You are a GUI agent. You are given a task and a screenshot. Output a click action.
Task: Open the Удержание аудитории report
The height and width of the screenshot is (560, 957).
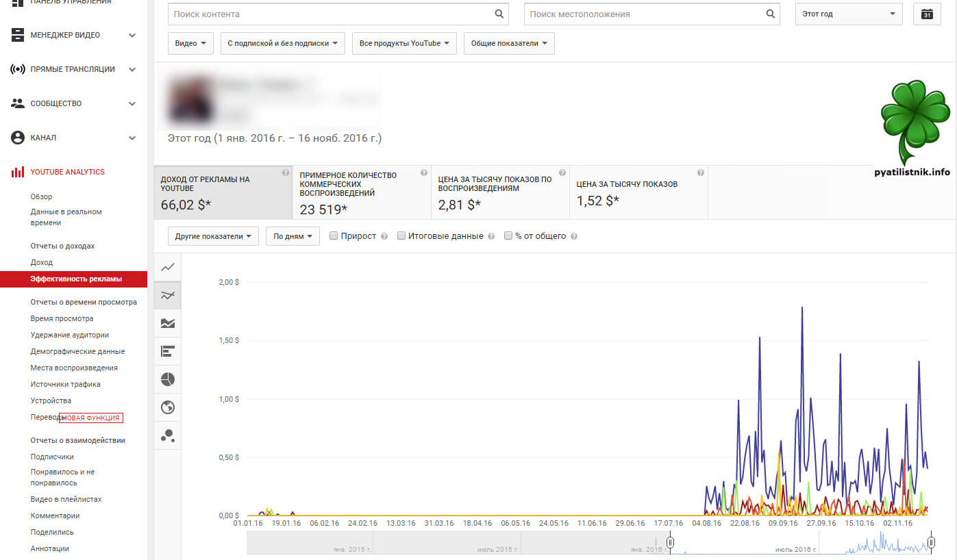69,335
